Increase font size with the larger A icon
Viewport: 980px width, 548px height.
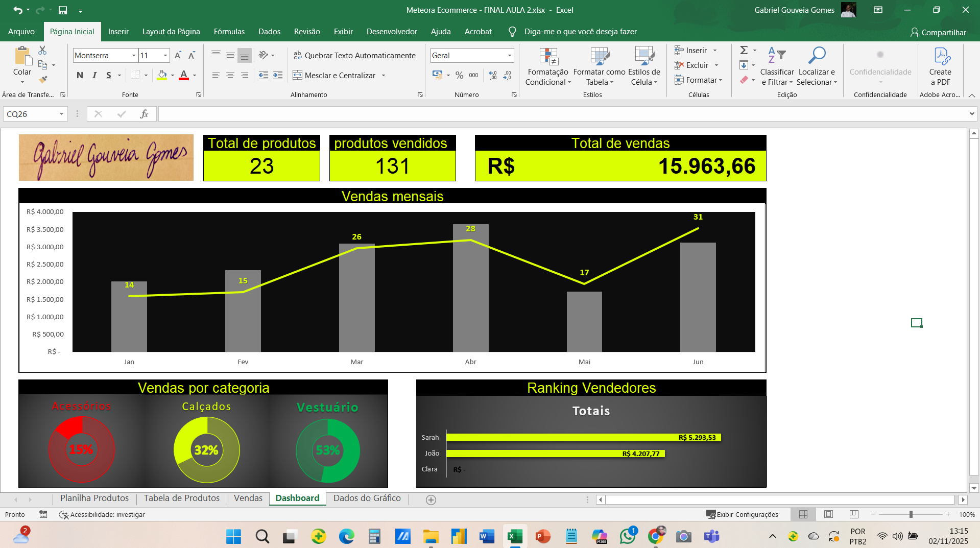178,55
